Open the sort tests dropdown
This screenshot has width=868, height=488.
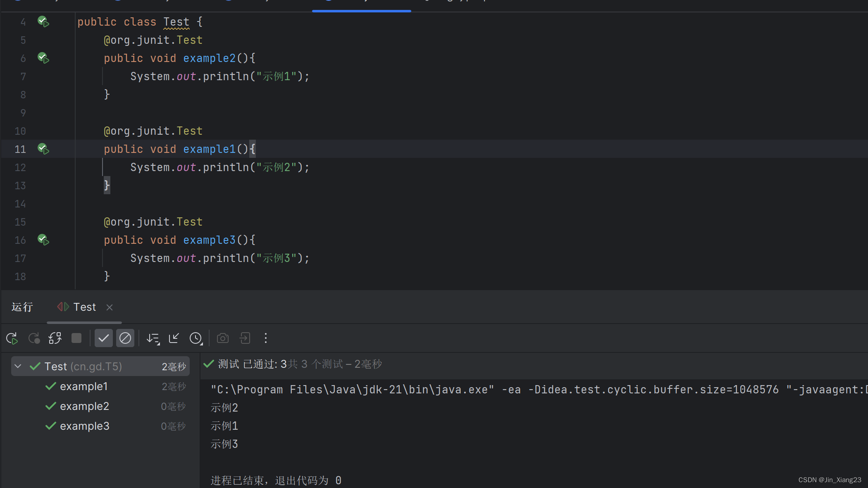point(153,338)
